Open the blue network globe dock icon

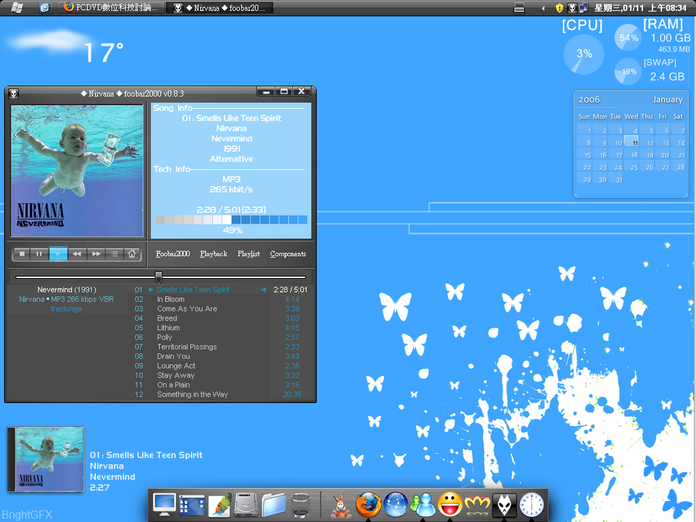coord(395,505)
